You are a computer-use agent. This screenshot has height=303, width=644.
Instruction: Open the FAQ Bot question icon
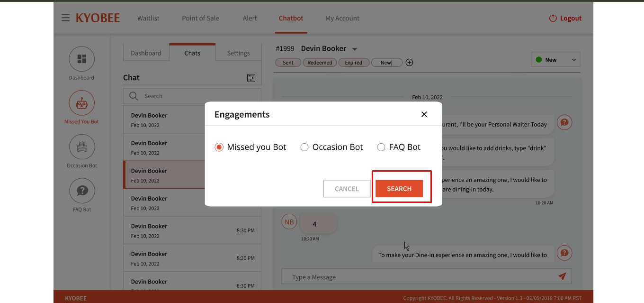pos(82,191)
